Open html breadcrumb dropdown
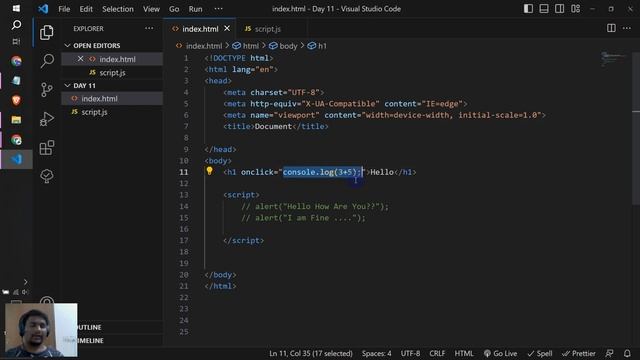The image size is (640, 360). coord(246,46)
